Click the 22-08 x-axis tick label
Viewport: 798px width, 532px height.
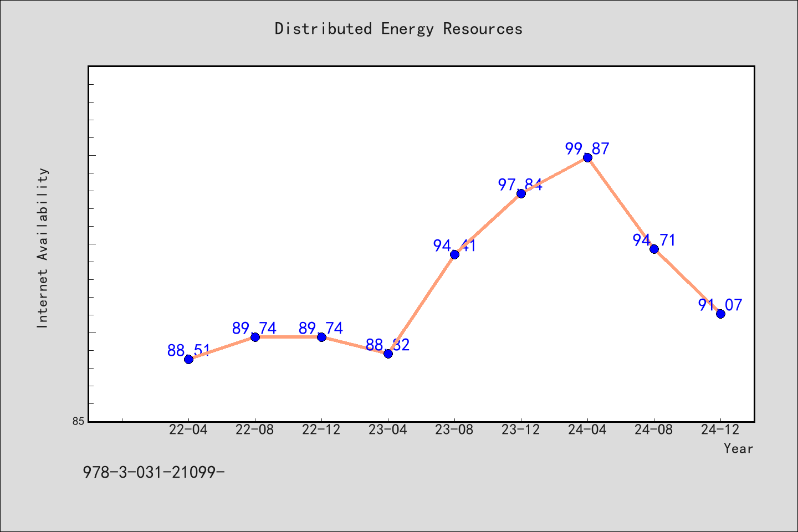click(x=255, y=429)
